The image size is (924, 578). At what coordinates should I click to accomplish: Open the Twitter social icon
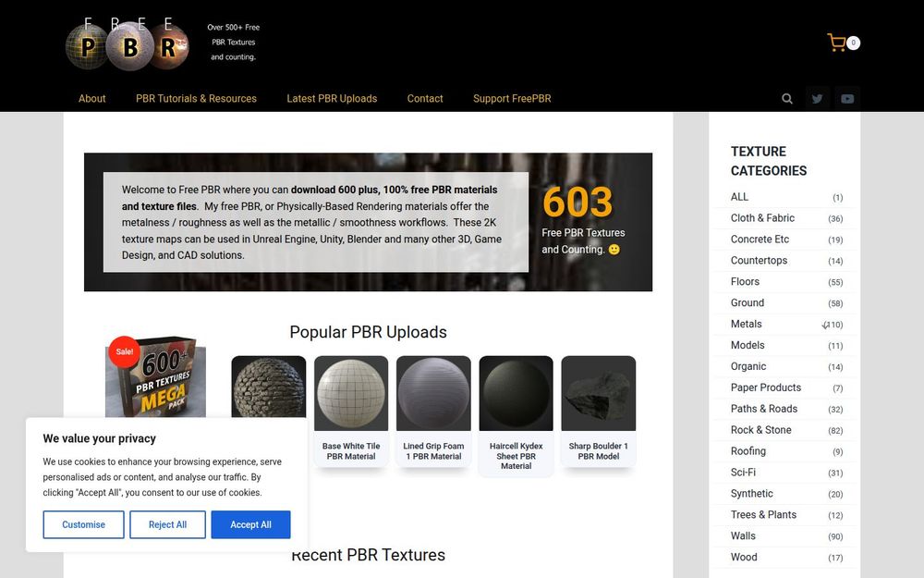(x=818, y=99)
